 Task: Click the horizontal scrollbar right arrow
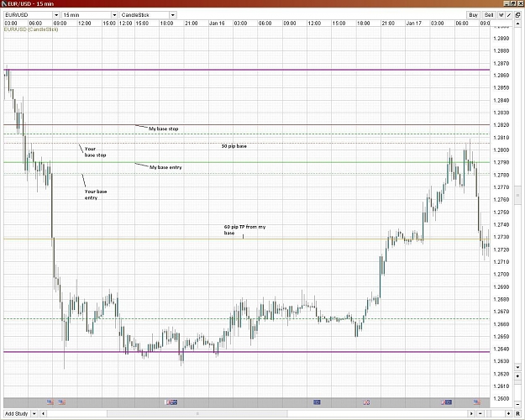471,413
